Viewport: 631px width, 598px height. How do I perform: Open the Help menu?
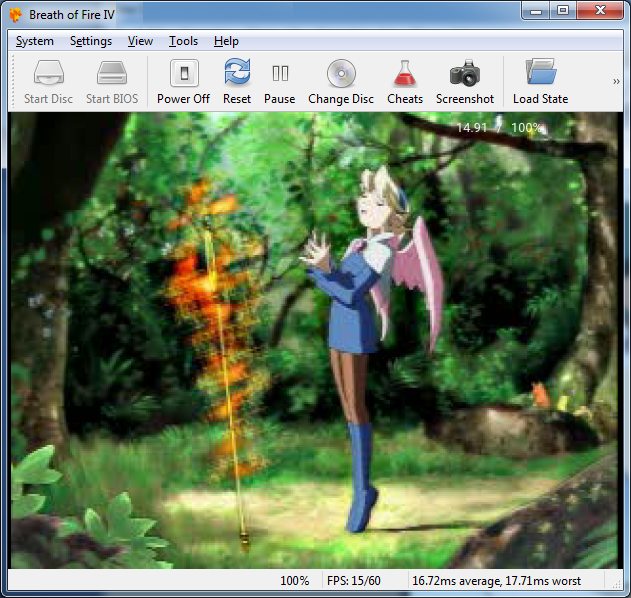pyautogui.click(x=226, y=41)
